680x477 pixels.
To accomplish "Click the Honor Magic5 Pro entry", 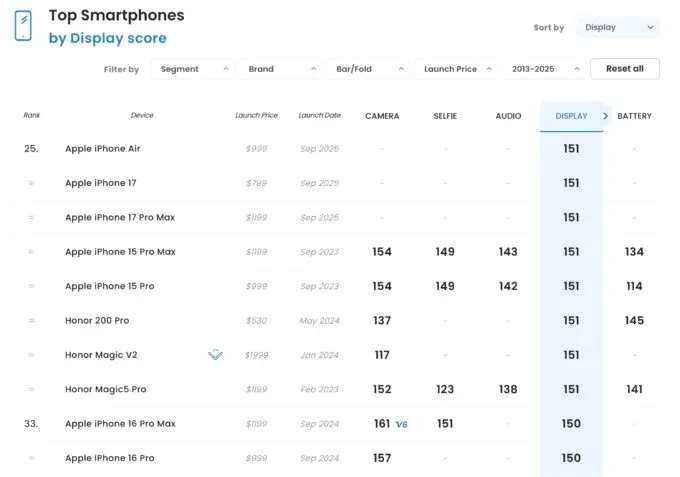I will [106, 389].
